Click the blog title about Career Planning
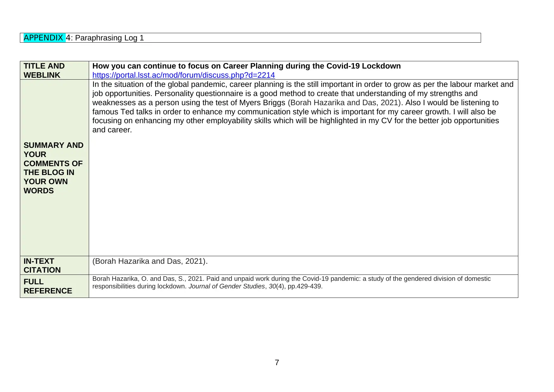 [246, 66]
